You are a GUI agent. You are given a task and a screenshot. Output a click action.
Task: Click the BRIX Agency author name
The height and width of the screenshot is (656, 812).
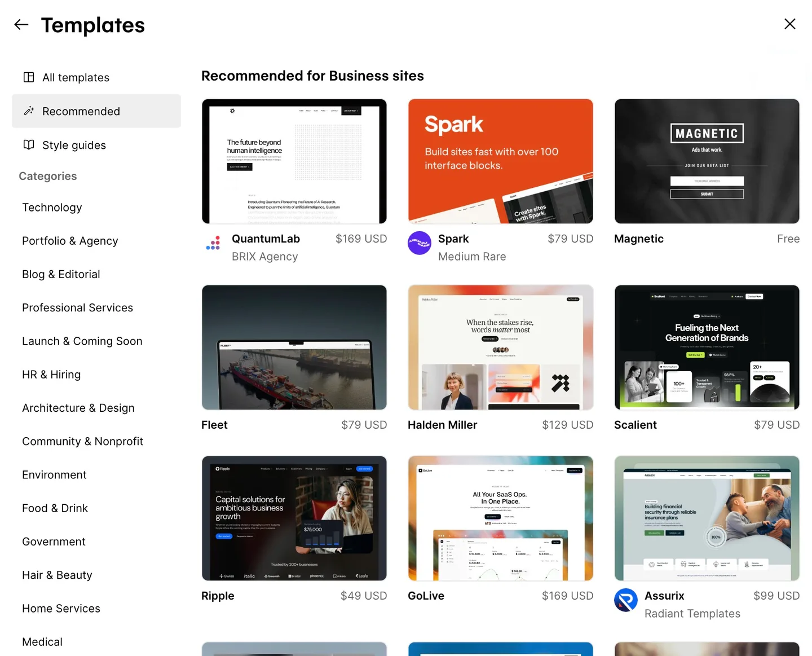coord(265,257)
